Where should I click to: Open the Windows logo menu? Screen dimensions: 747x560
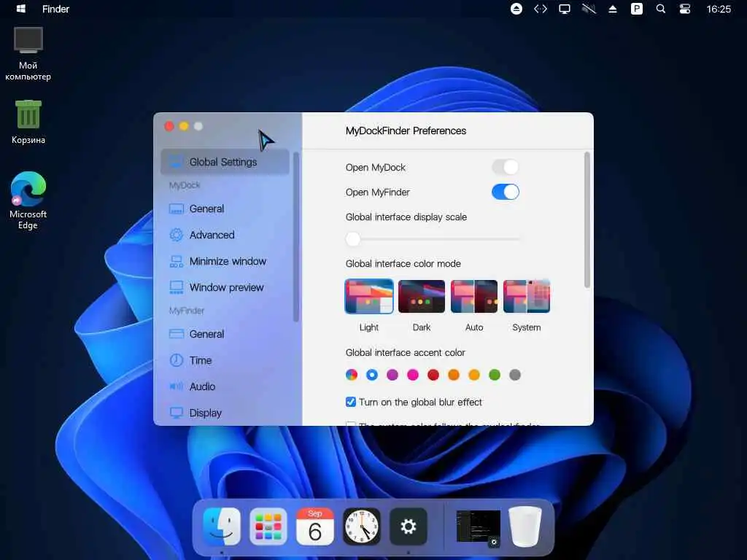(21, 9)
